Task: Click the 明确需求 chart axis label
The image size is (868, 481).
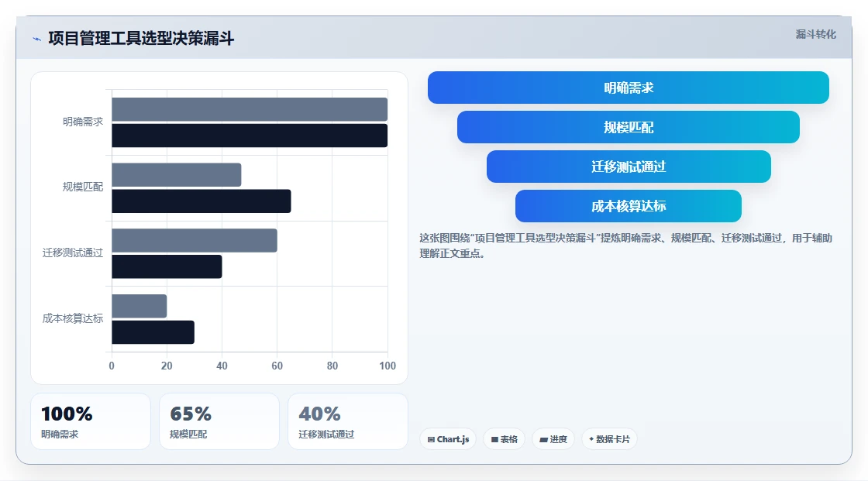Action: point(83,122)
